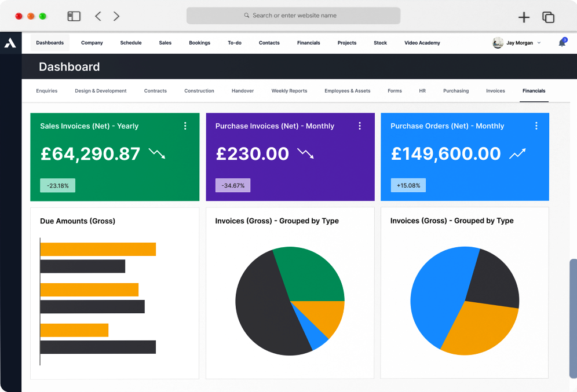The width and height of the screenshot is (577, 392).
Task: Switch to the Weekly Reports tab
Action: point(289,91)
